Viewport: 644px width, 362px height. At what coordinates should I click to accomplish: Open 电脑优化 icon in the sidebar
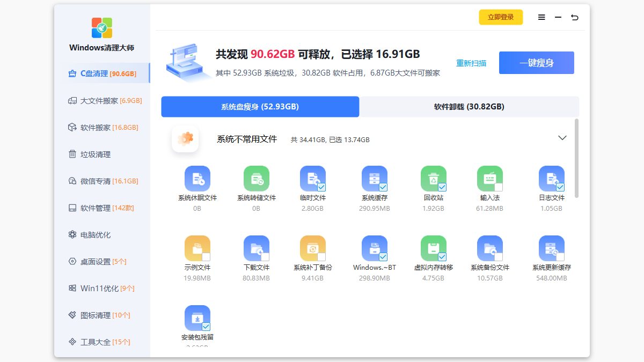[72, 235]
